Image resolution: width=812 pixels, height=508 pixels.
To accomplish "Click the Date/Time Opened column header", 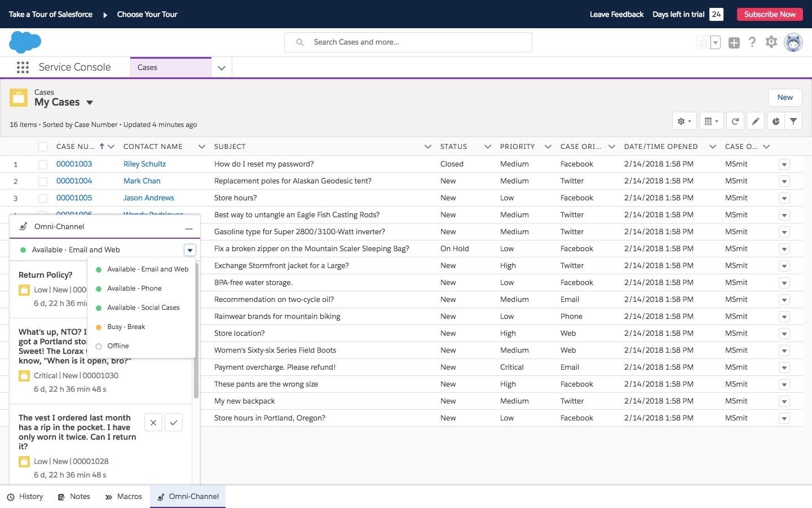I will point(661,147).
